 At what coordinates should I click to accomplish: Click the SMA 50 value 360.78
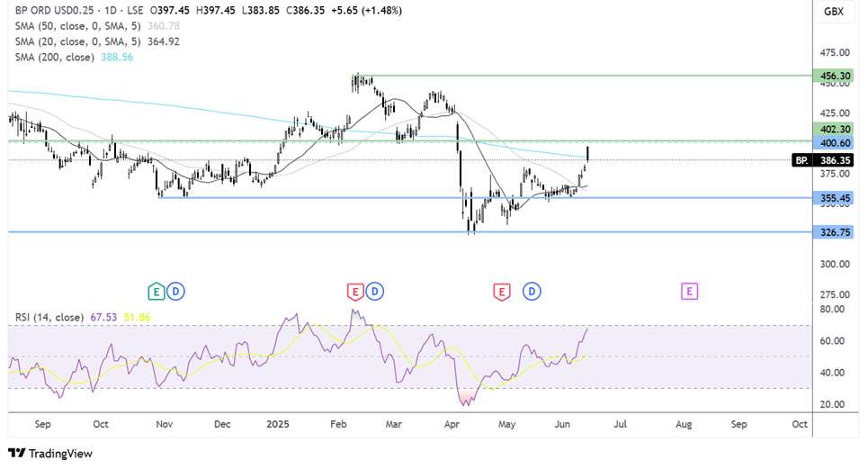pos(164,26)
